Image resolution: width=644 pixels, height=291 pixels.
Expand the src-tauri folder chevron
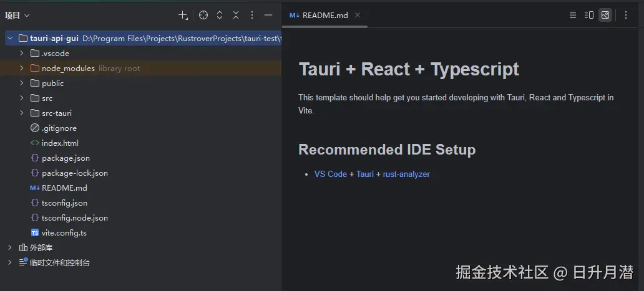tap(22, 113)
